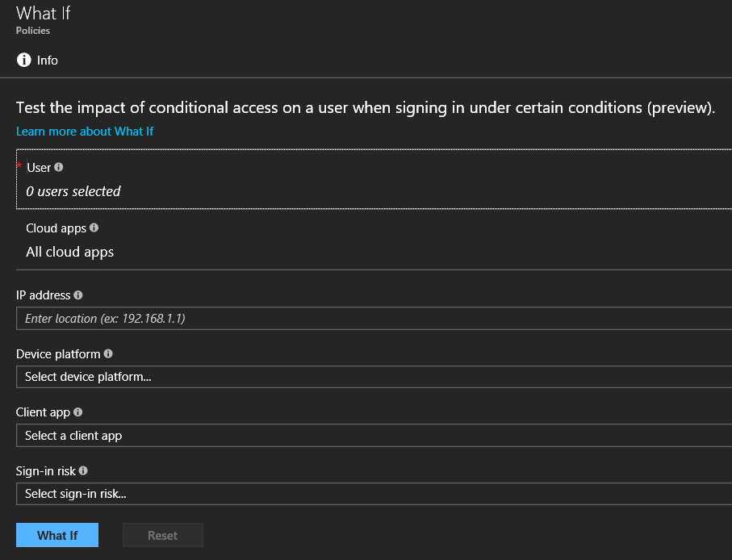732x560 pixels.
Task: Open the Info menu item
Action: (48, 61)
